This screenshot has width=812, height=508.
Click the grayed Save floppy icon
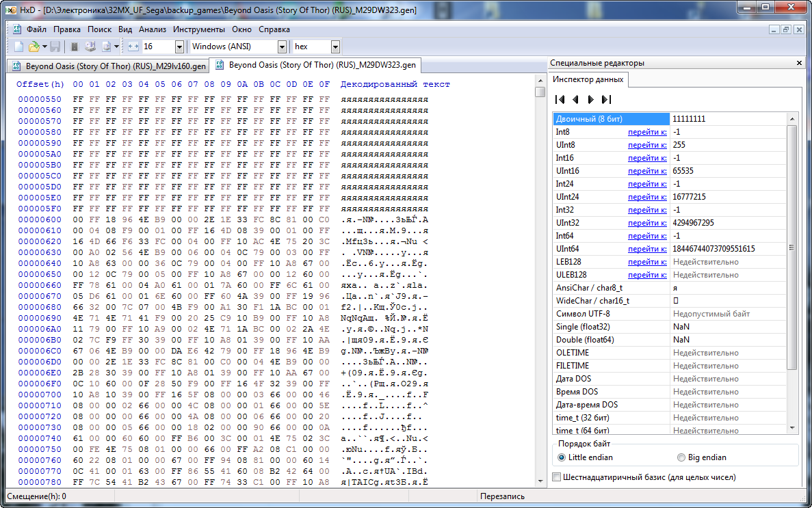point(55,46)
